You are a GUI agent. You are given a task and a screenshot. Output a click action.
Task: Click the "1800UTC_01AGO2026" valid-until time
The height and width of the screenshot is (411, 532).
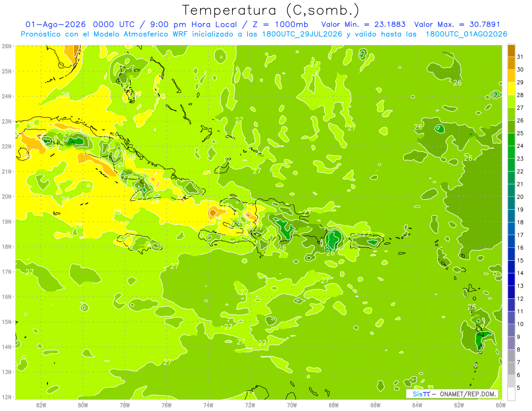[466, 34]
